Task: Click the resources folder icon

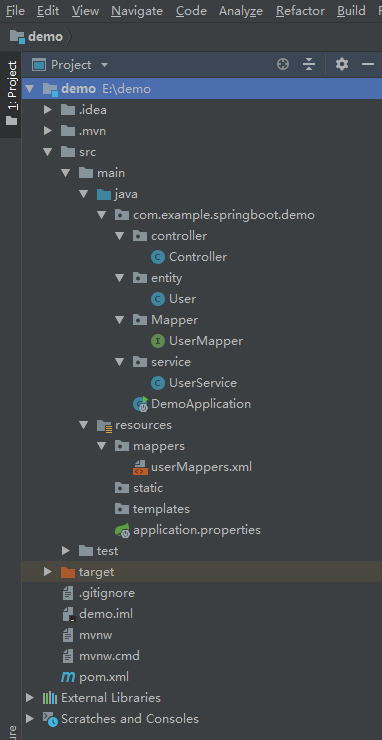Action: (x=104, y=426)
